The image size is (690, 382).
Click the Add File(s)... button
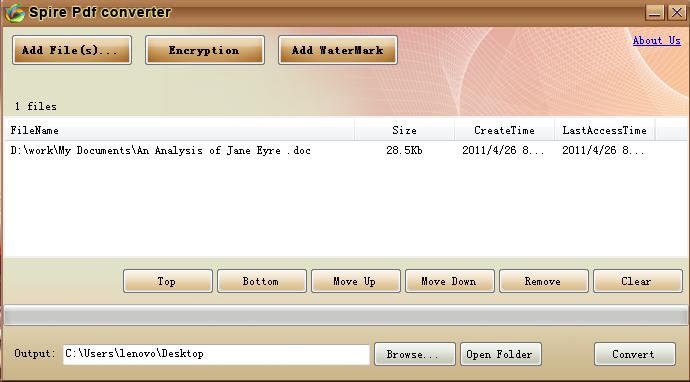pos(72,50)
